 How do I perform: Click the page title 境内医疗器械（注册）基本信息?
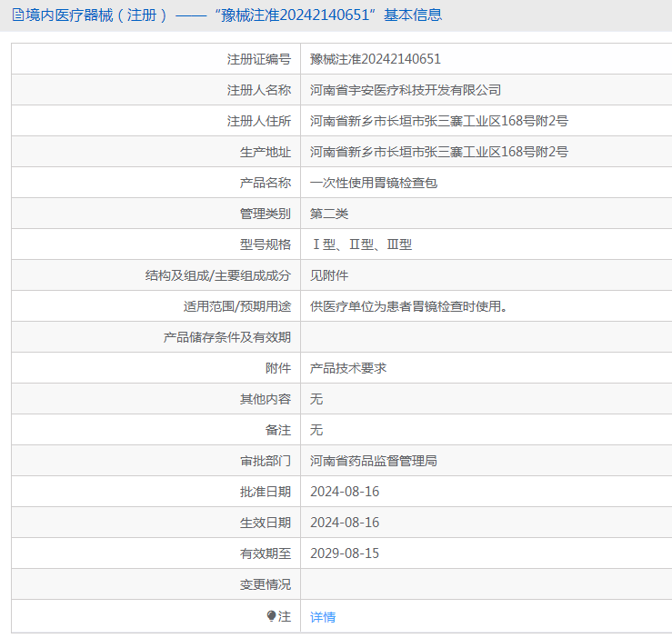tap(234, 15)
